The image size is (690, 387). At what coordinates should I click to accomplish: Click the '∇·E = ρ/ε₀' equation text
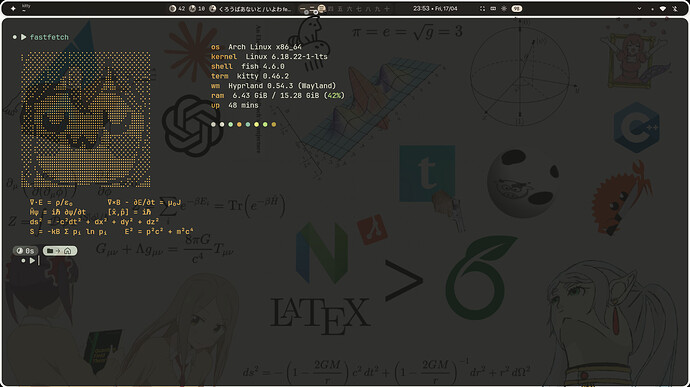point(51,203)
